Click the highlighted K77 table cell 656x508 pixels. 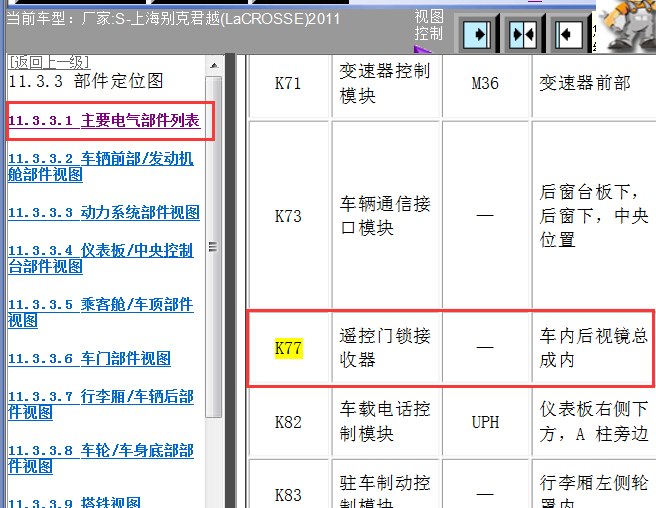click(288, 348)
